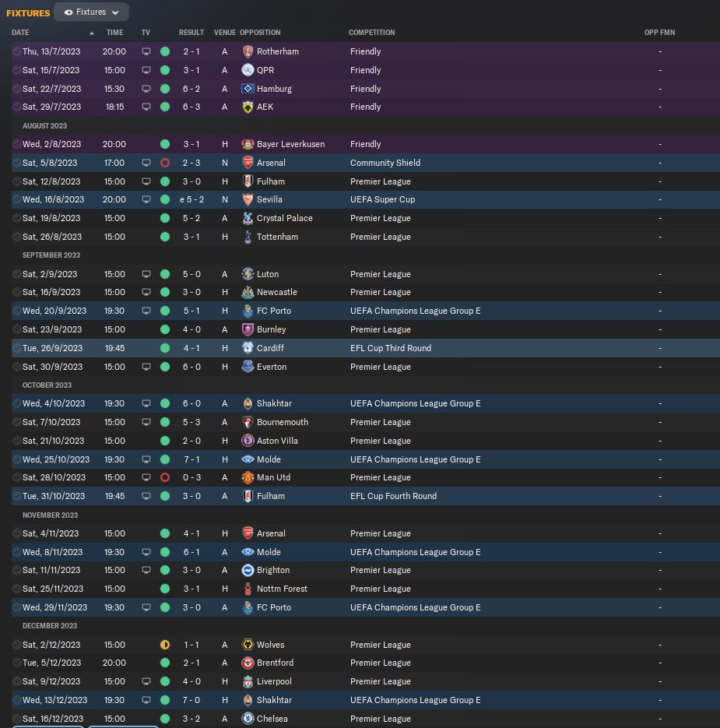Tick the checkmark on Wed, 20/9/2023 row

tap(16, 311)
